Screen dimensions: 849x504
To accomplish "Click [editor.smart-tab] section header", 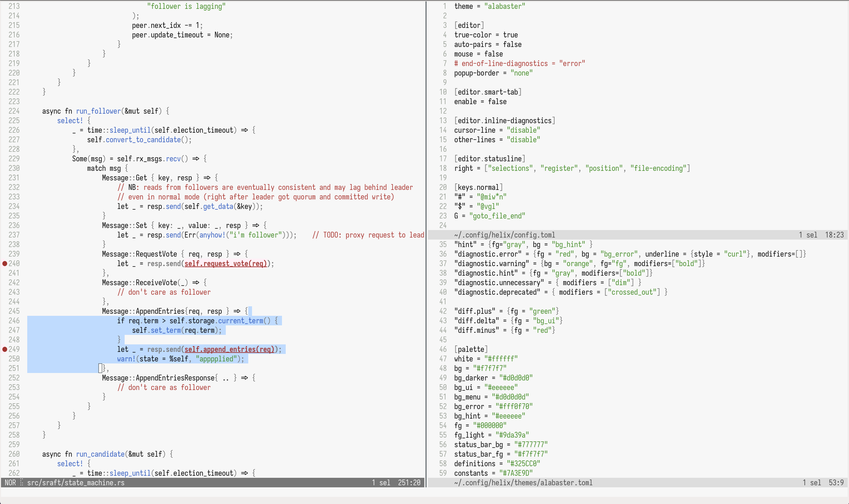I will (488, 92).
